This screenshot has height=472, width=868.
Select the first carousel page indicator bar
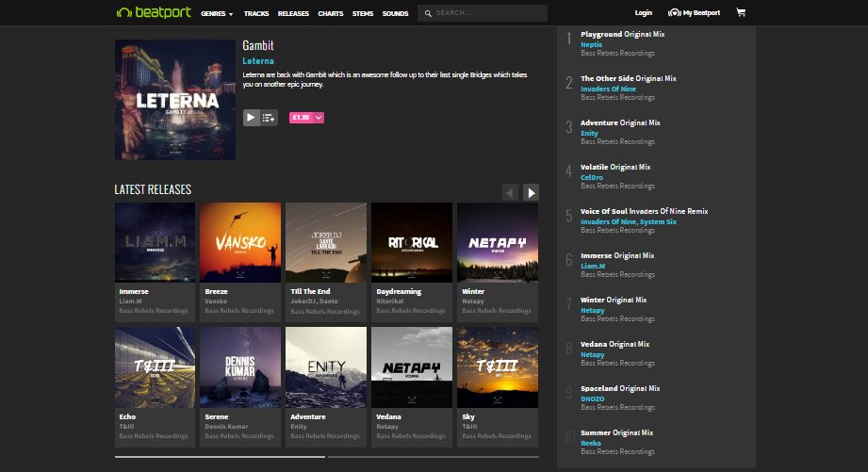(220, 457)
